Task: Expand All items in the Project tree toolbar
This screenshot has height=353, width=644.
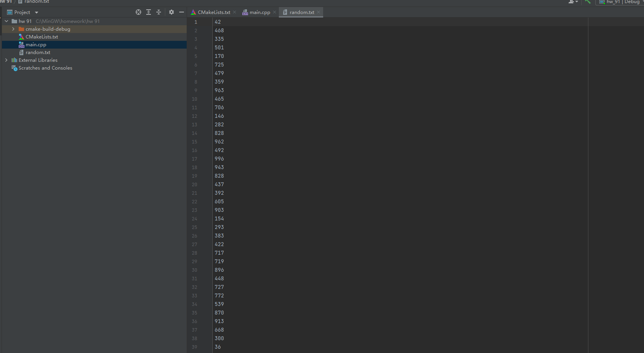Action: (148, 12)
